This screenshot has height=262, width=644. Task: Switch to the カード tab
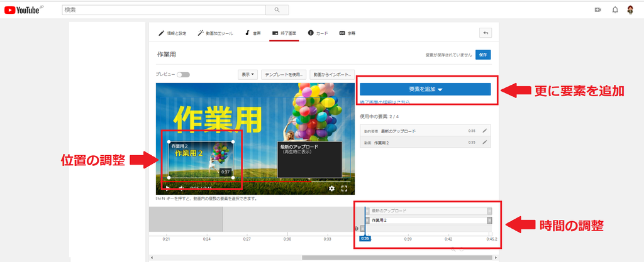coord(318,33)
